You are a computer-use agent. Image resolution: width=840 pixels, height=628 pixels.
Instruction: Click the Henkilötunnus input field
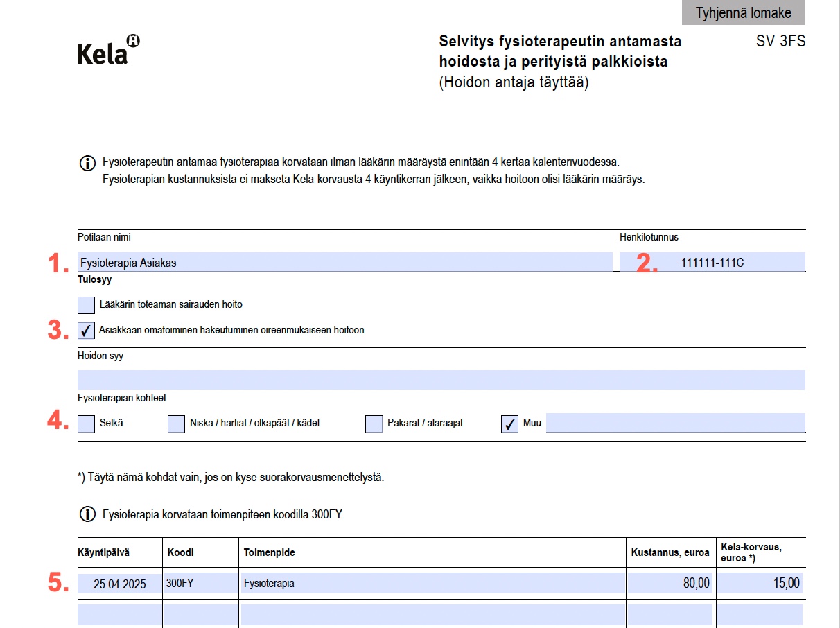712,262
